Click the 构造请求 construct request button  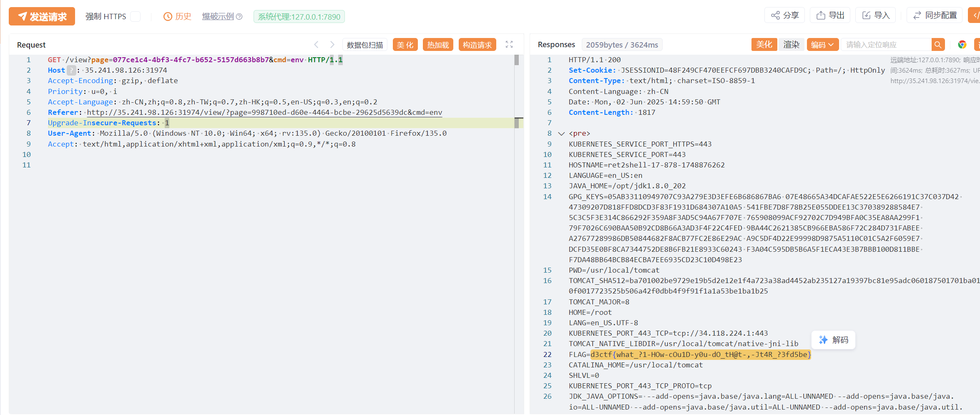point(477,45)
